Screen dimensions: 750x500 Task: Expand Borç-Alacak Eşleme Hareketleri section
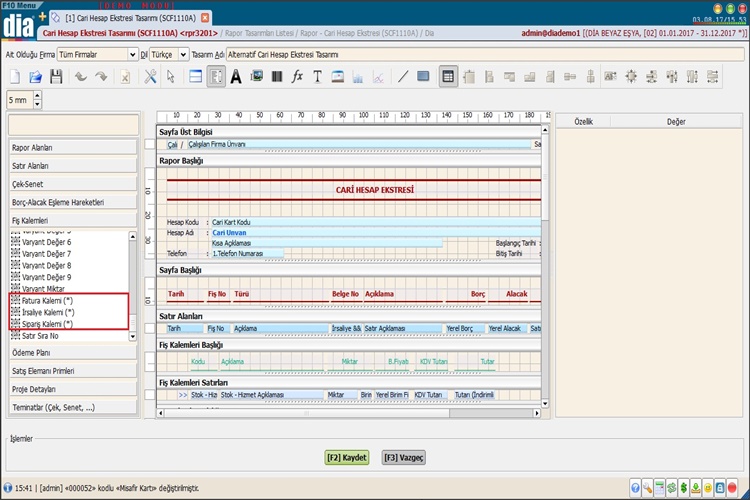(73, 202)
